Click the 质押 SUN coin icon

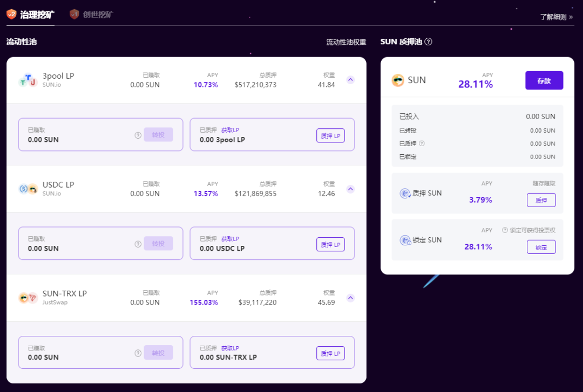(404, 193)
